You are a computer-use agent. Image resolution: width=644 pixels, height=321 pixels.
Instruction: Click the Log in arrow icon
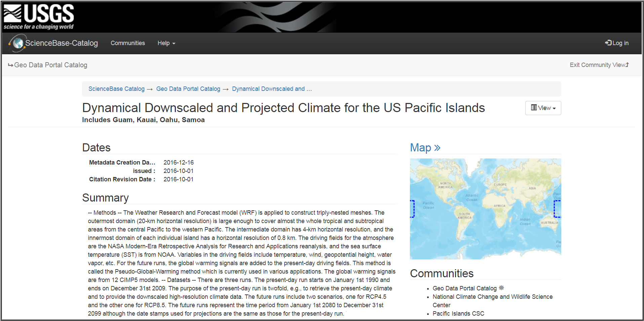coord(608,43)
